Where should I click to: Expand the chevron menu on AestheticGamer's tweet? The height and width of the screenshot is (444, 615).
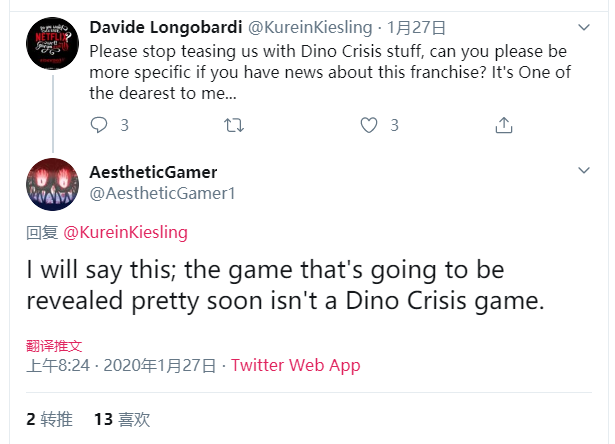pyautogui.click(x=585, y=172)
